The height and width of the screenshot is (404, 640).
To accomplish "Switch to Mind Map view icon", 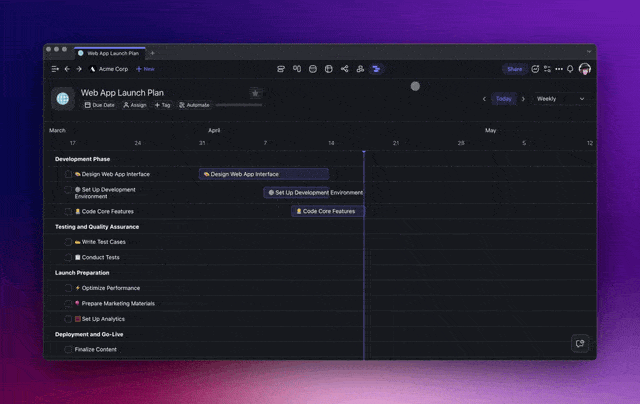I will [344, 69].
